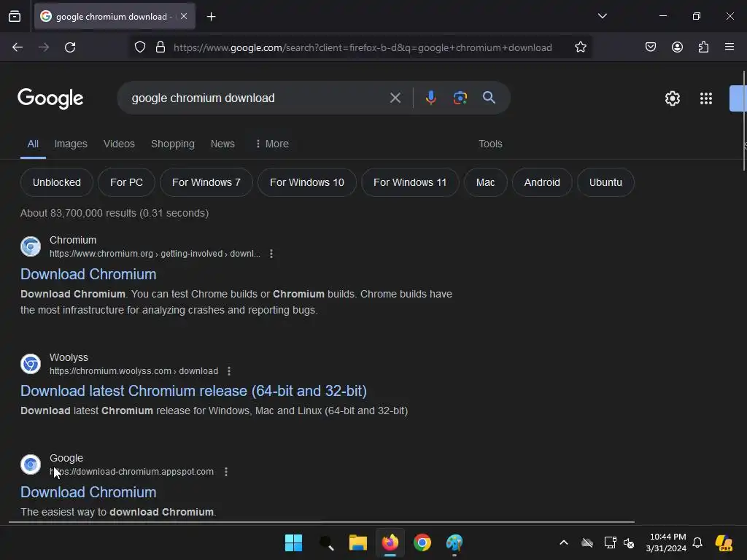This screenshot has width=747, height=560.
Task: Expand the More search categories
Action: tap(272, 144)
